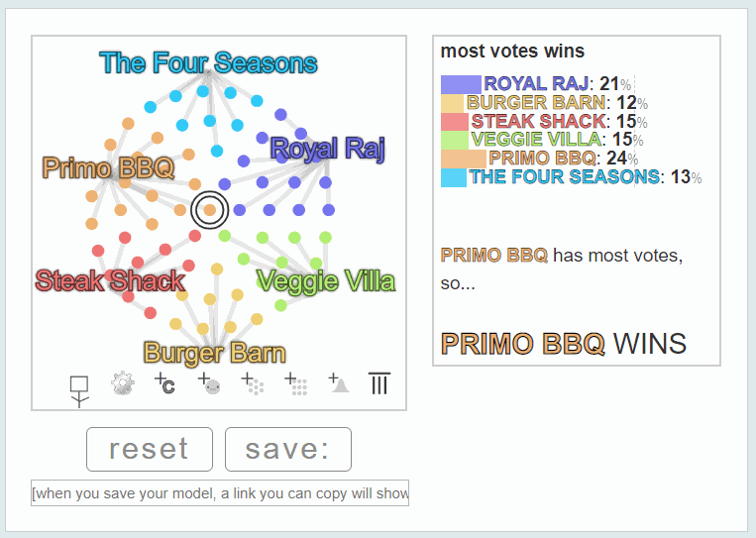This screenshot has width=756, height=538.
Task: Select the Veggie Villa candidate label
Action: click(x=326, y=280)
